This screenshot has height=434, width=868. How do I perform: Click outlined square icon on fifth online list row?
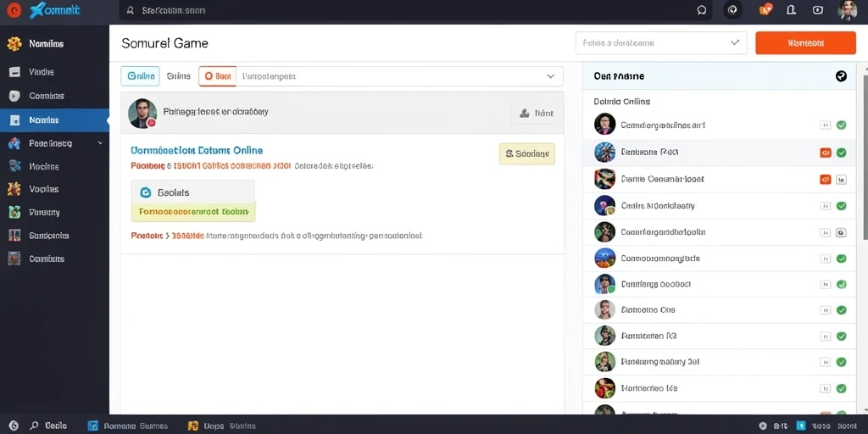(842, 233)
